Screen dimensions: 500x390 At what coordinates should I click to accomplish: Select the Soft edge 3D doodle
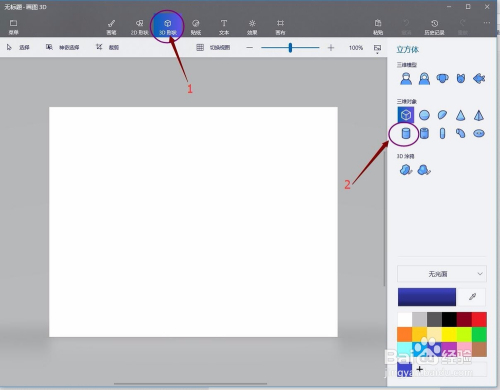pos(424,170)
